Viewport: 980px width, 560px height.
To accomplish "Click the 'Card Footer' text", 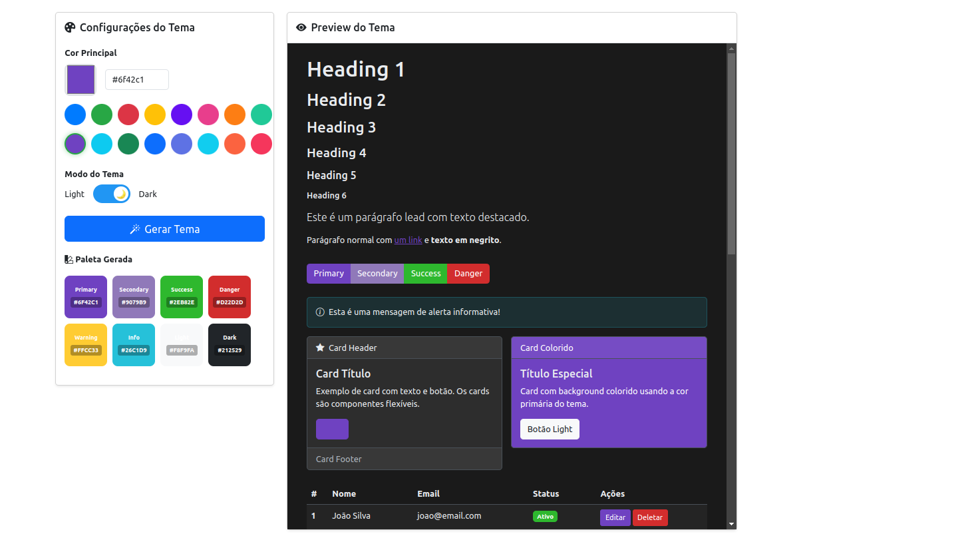I will [339, 459].
